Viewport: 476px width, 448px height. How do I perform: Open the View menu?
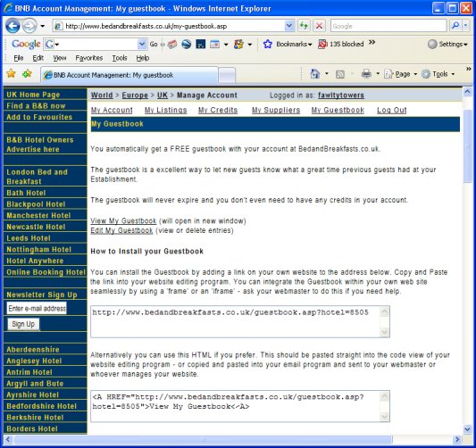pyautogui.click(x=60, y=58)
